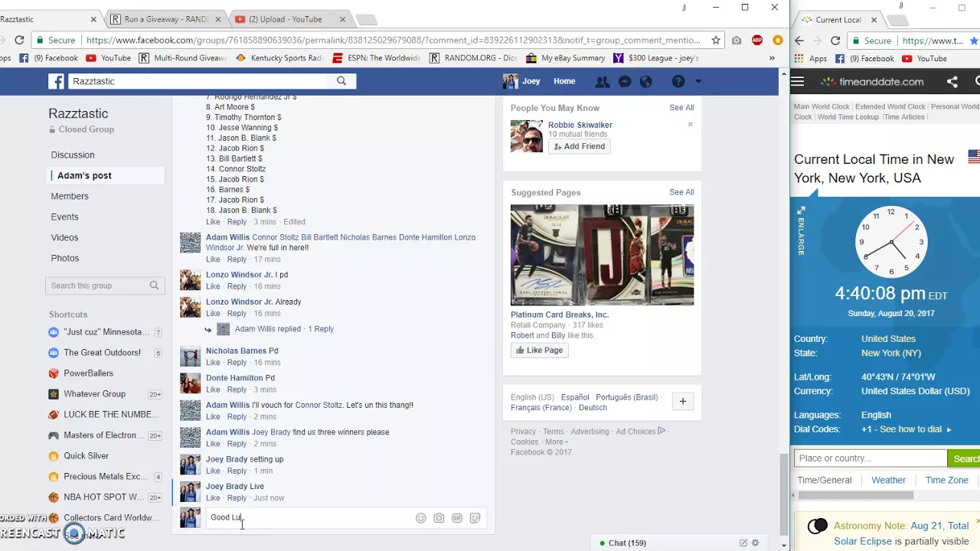Open chat options gear icon
This screenshot has height=551, width=980.
756,543
